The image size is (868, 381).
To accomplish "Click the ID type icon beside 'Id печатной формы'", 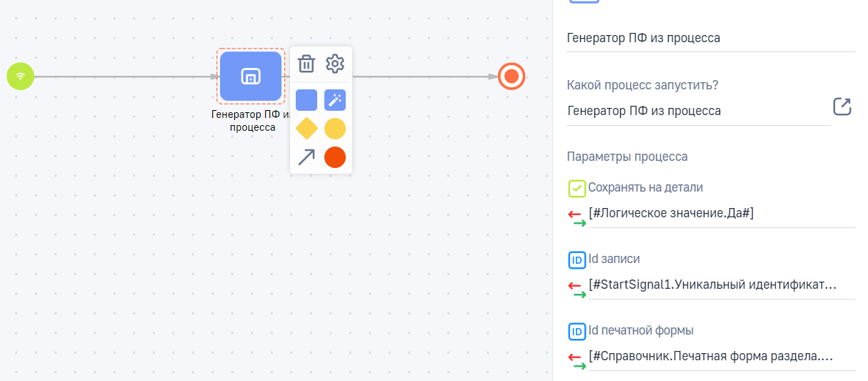I will pyautogui.click(x=577, y=331).
